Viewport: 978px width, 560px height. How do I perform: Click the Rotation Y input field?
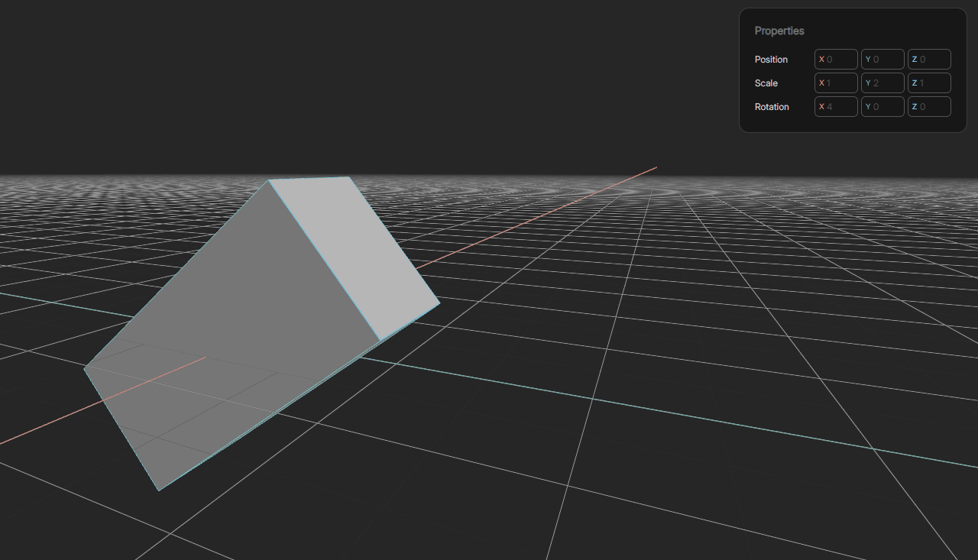(882, 107)
